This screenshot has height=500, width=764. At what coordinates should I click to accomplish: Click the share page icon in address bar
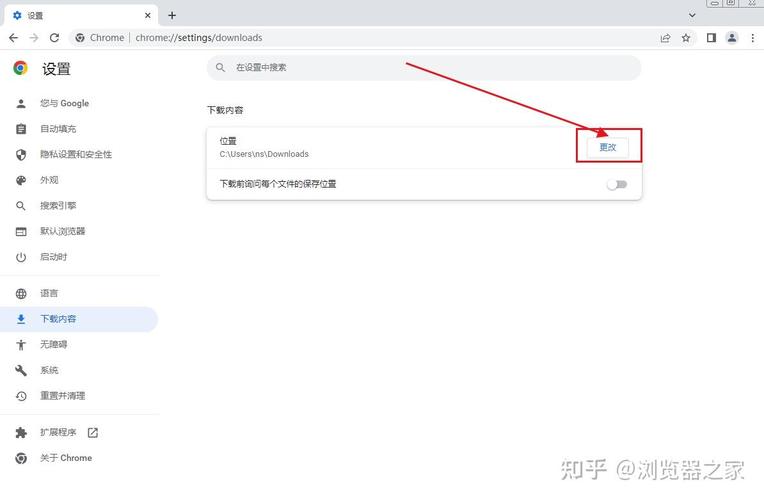(665, 38)
